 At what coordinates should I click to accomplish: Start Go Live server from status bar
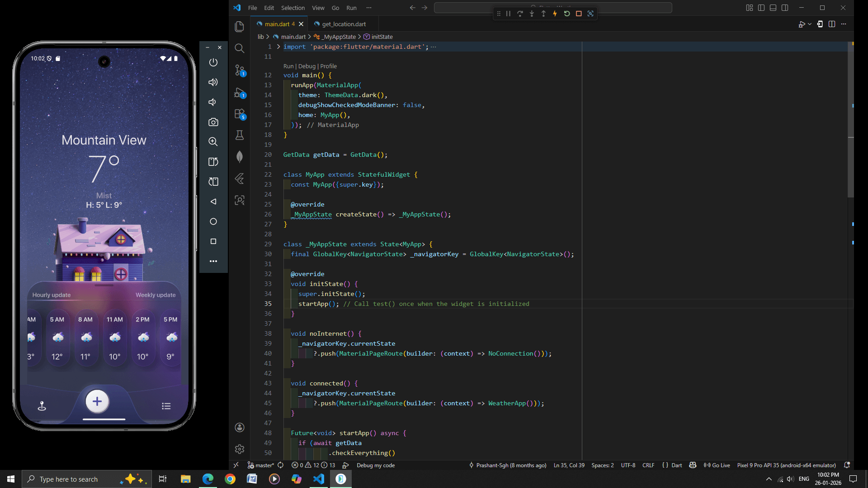coord(717,465)
